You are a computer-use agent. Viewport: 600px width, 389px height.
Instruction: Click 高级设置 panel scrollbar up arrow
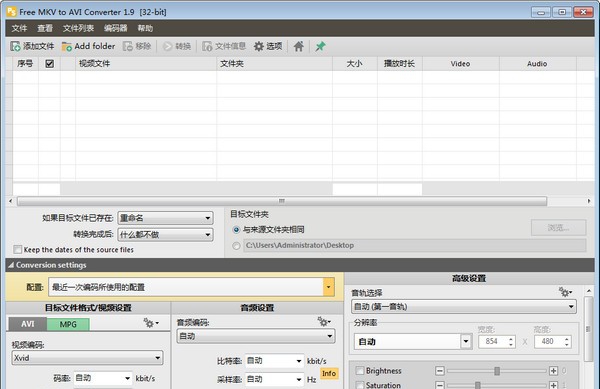(589, 291)
